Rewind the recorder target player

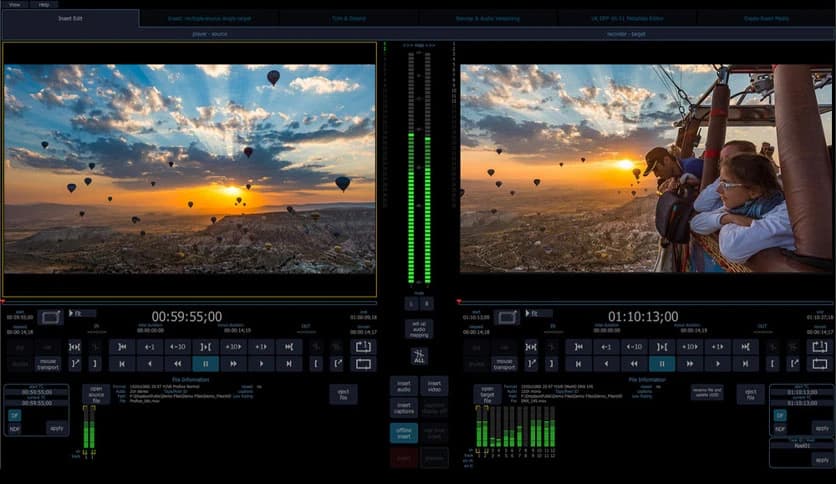pyautogui.click(x=634, y=364)
